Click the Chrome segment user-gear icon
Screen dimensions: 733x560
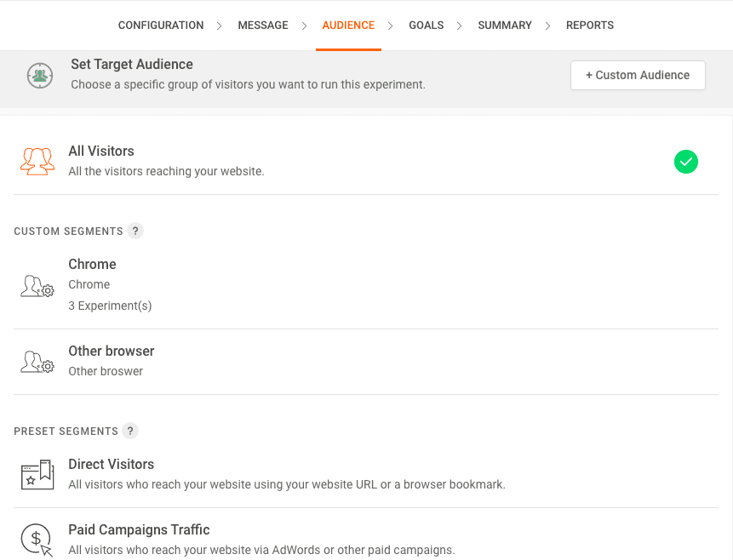(37, 286)
